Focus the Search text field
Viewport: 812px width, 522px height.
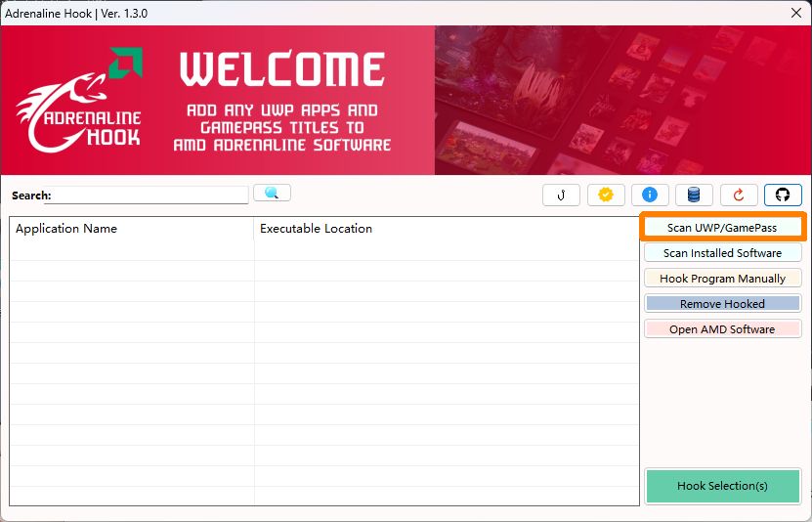pyautogui.click(x=146, y=196)
